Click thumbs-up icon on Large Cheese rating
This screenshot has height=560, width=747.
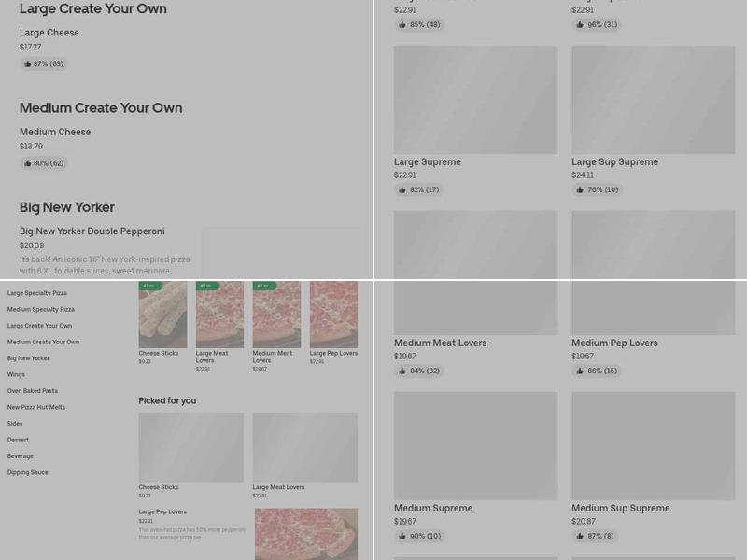(28, 64)
